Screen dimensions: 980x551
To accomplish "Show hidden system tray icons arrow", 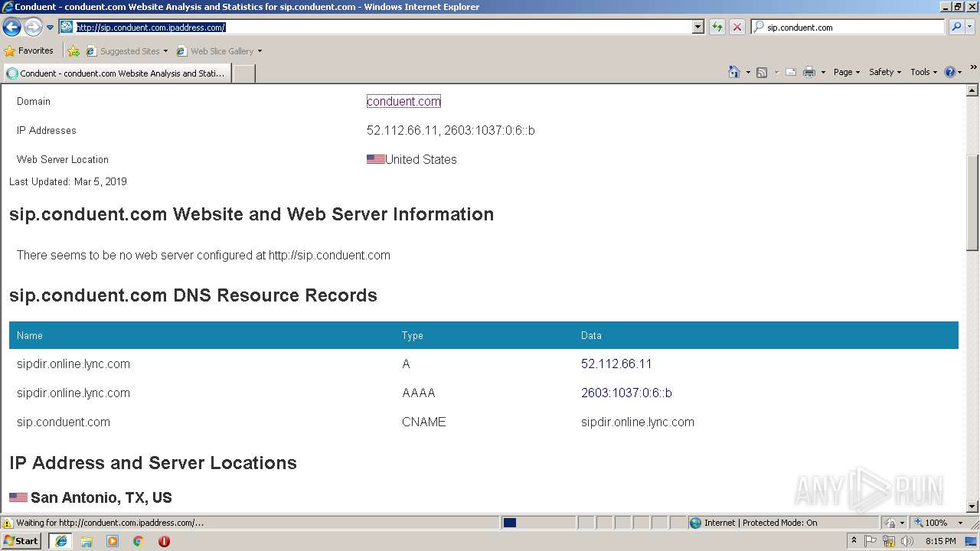I will [x=854, y=541].
